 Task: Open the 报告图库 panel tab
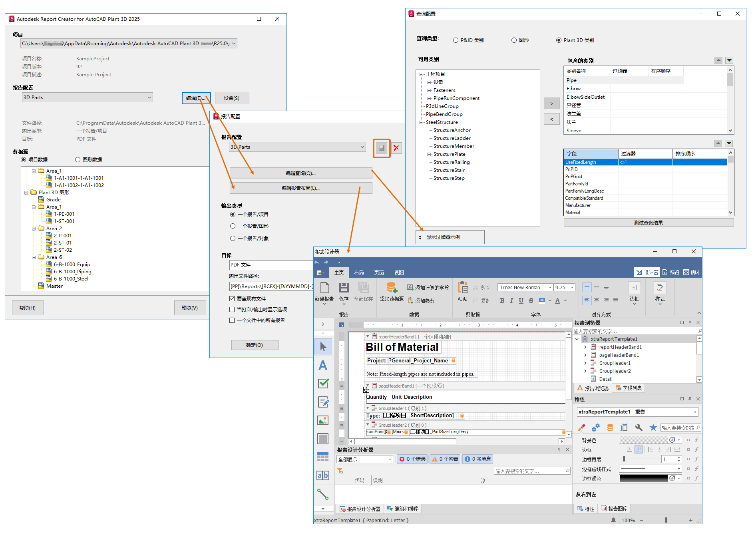pos(614,509)
